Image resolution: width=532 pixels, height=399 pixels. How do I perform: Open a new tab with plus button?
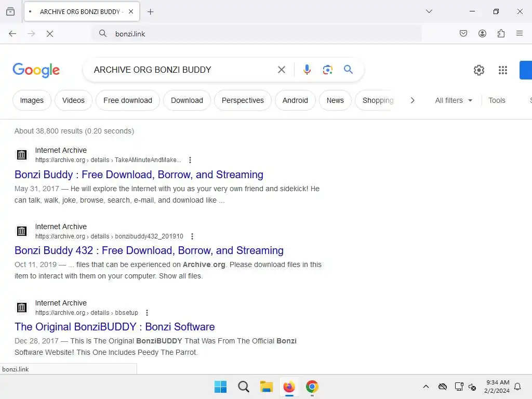(x=151, y=12)
